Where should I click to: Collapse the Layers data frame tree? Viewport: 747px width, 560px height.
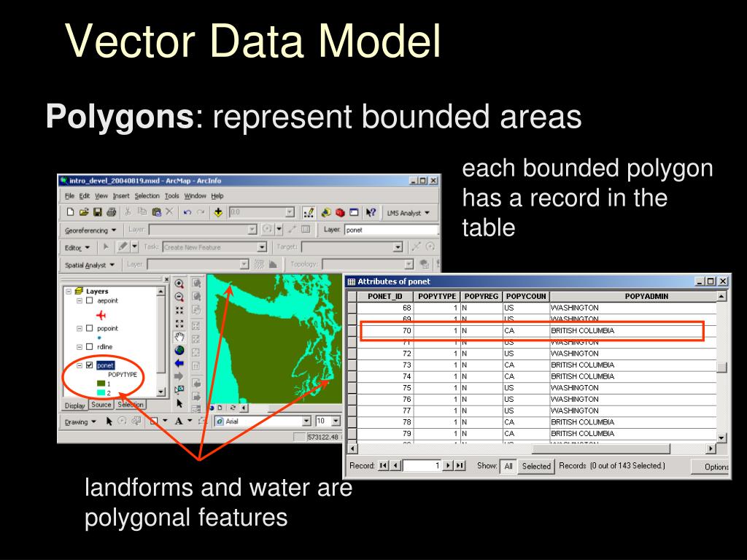click(69, 291)
